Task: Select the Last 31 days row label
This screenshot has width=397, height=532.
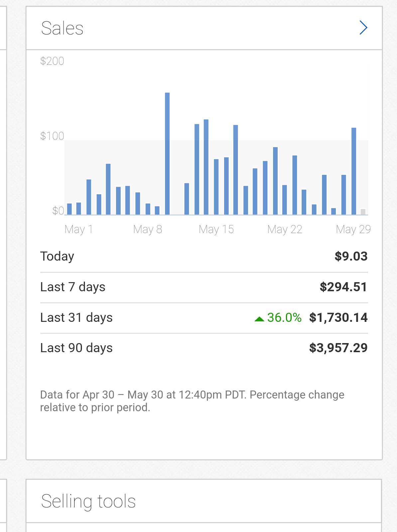Action: [76, 318]
